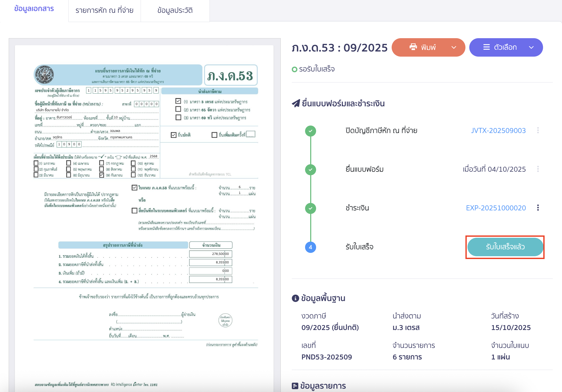Click the printer icon on พิมพ์ button
562x392 pixels.
pos(413,47)
